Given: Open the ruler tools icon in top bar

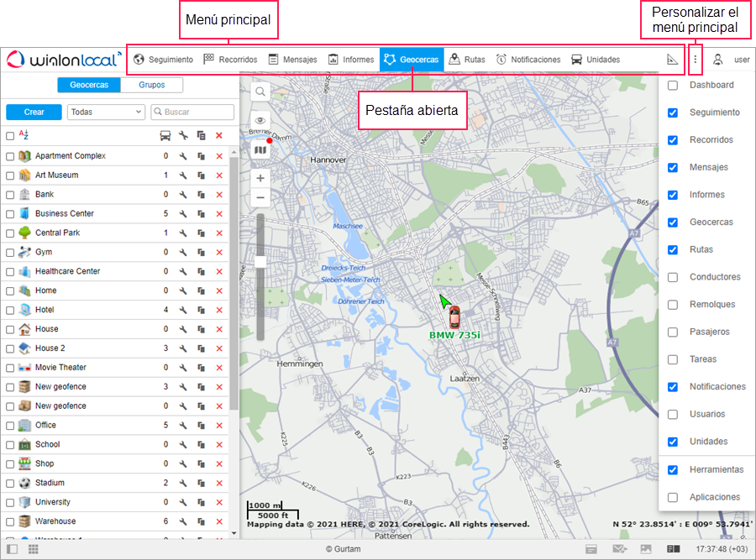Looking at the screenshot, I should click(x=672, y=60).
